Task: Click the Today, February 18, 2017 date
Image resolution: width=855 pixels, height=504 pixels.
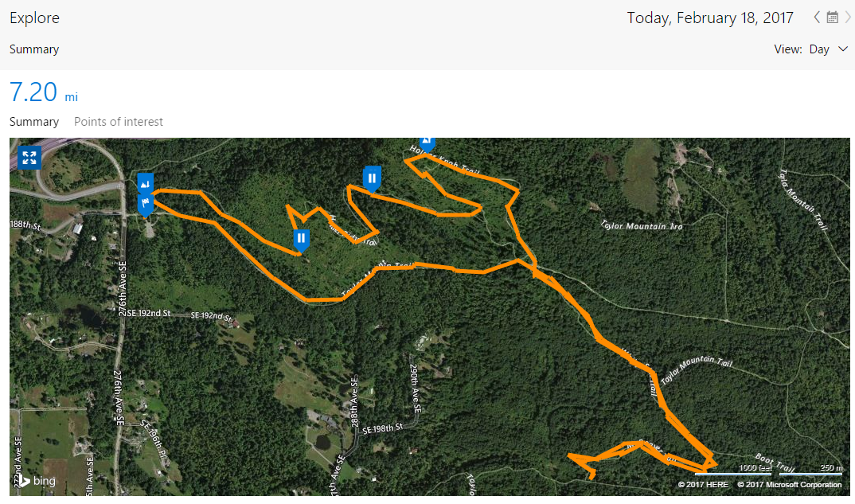Action: 710,18
